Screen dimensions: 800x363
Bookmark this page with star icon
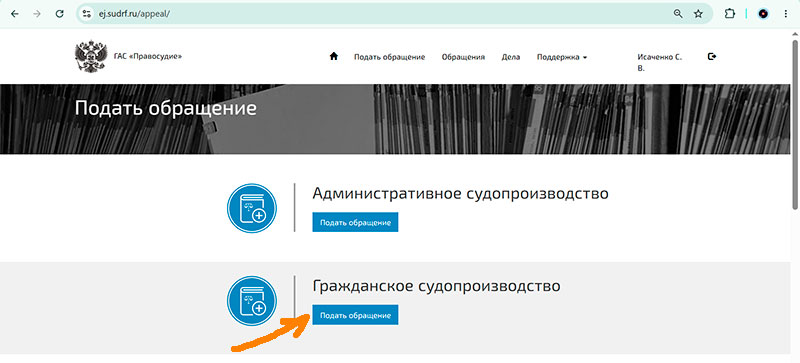pyautogui.click(x=698, y=14)
